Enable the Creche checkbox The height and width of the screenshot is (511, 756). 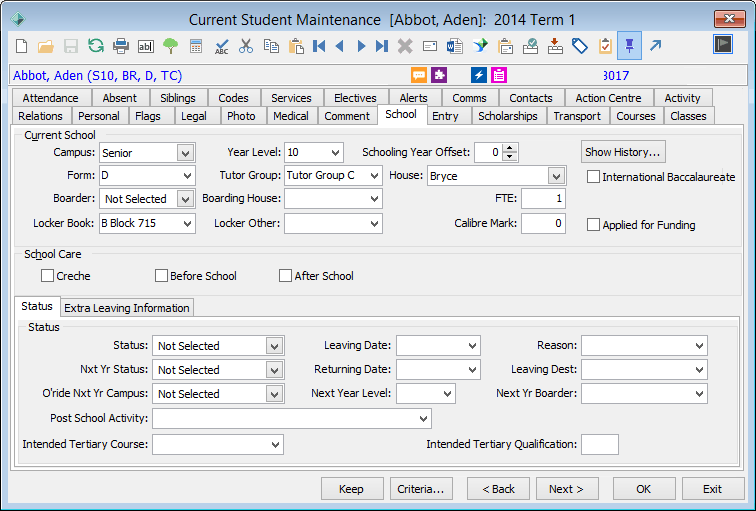[x=47, y=275]
